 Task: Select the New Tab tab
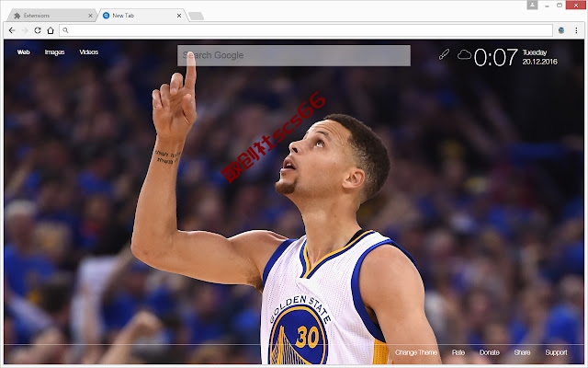pos(141,16)
